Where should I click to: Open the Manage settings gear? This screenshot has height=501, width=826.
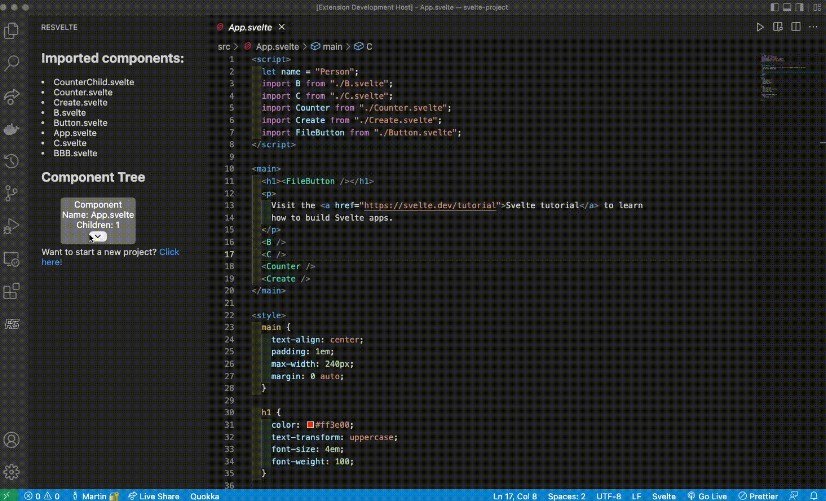coord(12,472)
